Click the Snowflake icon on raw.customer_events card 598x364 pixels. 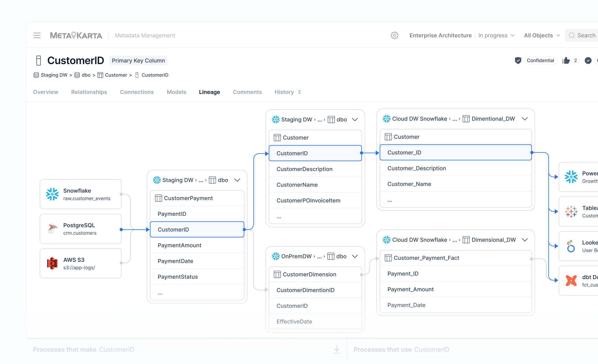tap(52, 194)
